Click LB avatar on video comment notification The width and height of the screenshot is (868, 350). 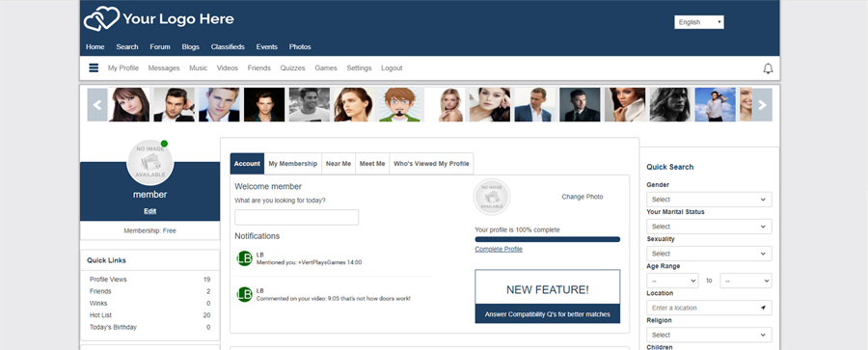click(x=245, y=294)
